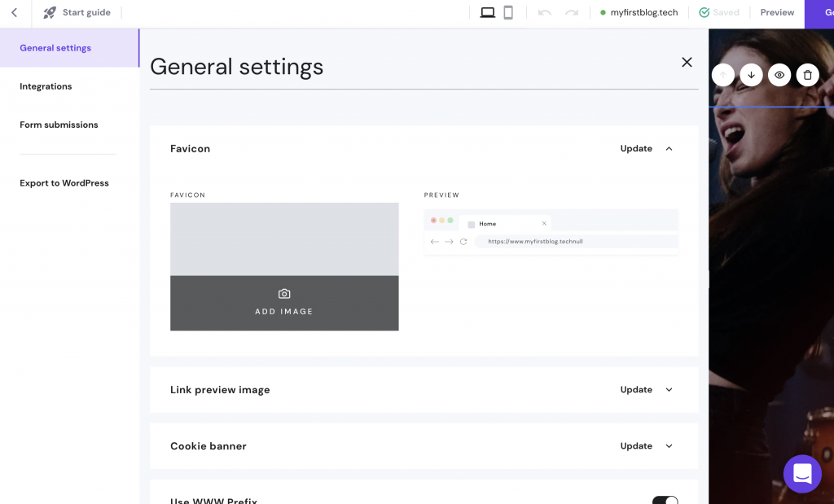
Task: Expand the Link preview image section
Action: click(x=669, y=390)
